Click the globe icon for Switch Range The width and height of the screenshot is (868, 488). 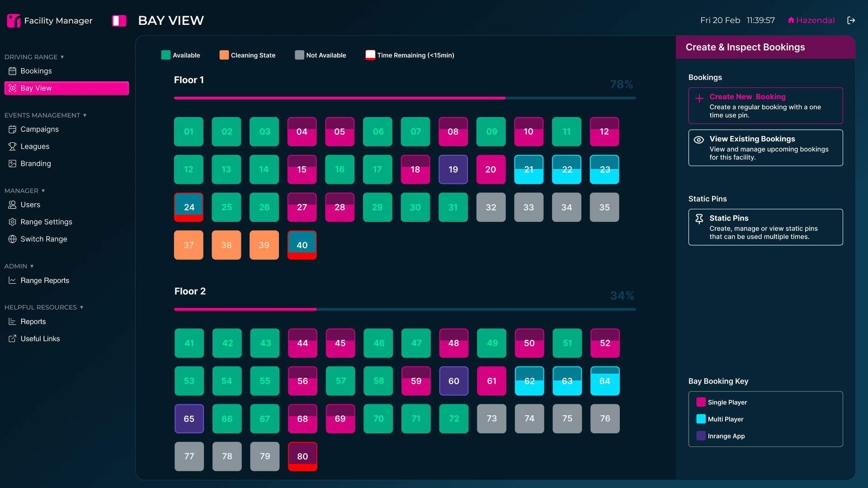click(x=12, y=239)
